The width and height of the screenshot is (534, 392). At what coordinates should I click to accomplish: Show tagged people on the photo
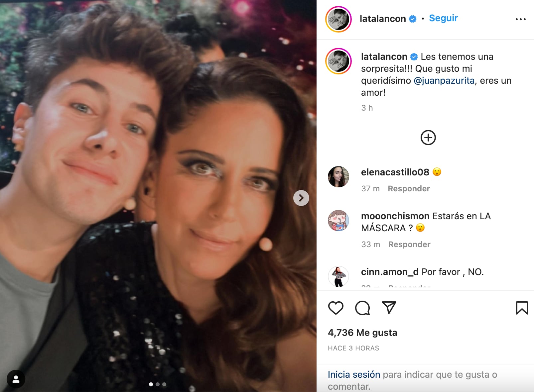pos(16,379)
